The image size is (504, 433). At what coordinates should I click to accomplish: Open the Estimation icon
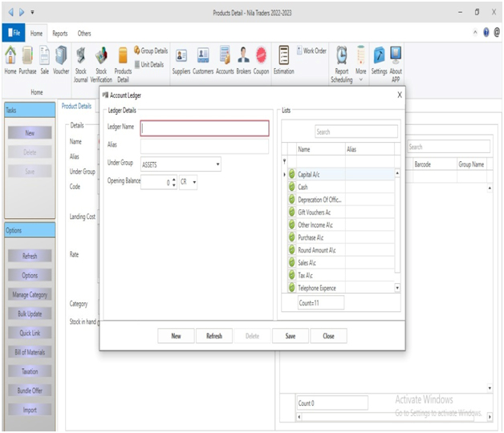point(284,60)
